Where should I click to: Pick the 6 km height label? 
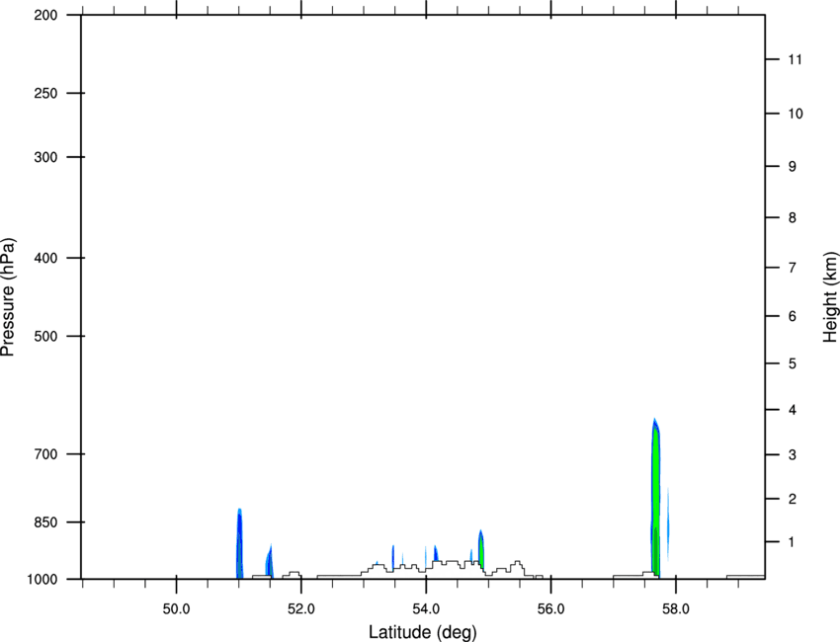pos(793,316)
